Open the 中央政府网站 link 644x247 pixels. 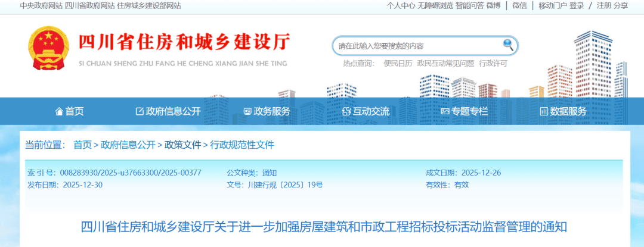pyautogui.click(x=41, y=5)
